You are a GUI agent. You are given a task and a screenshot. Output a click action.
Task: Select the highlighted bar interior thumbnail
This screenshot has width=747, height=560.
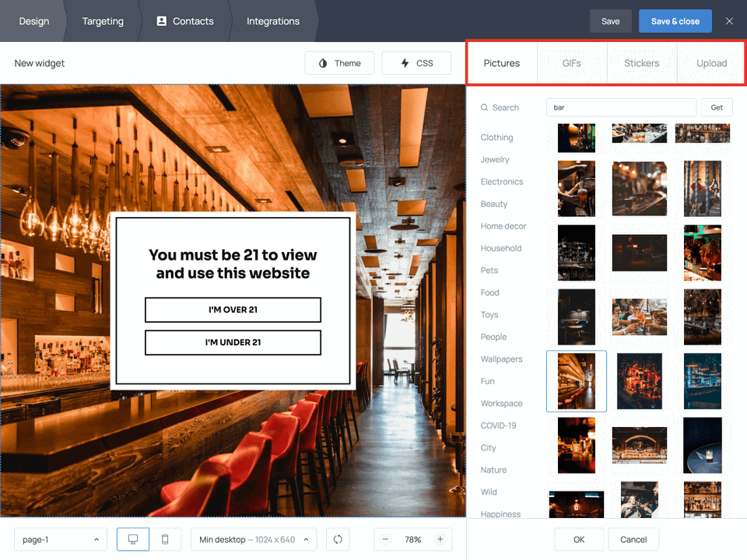point(577,381)
